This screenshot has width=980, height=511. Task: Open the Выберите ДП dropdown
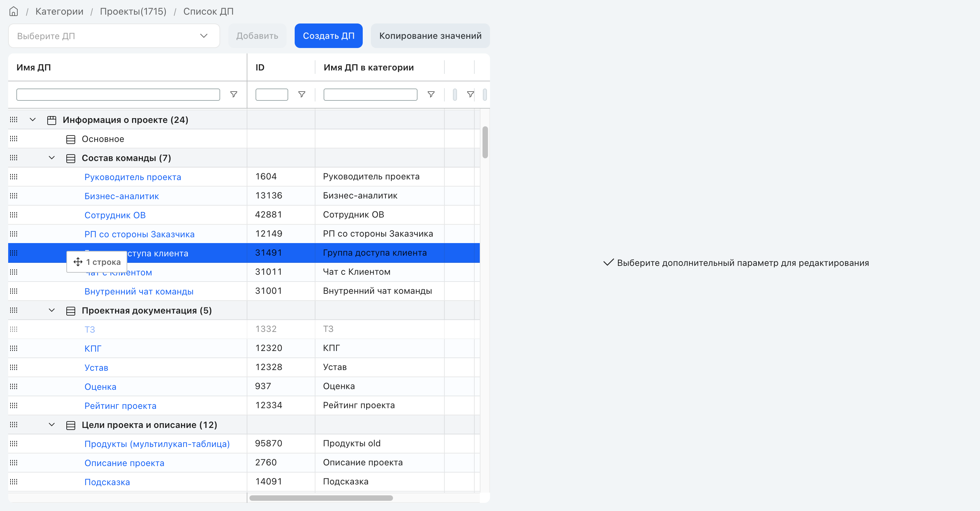point(114,36)
